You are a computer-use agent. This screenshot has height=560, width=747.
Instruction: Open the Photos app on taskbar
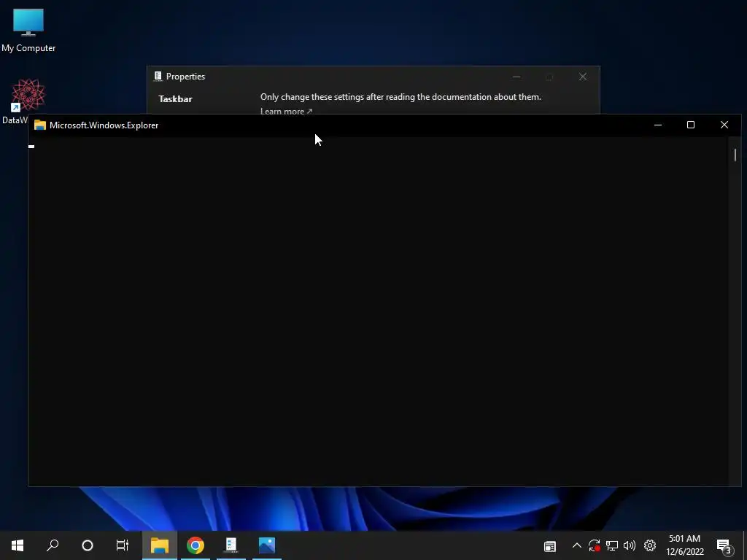pos(267,545)
